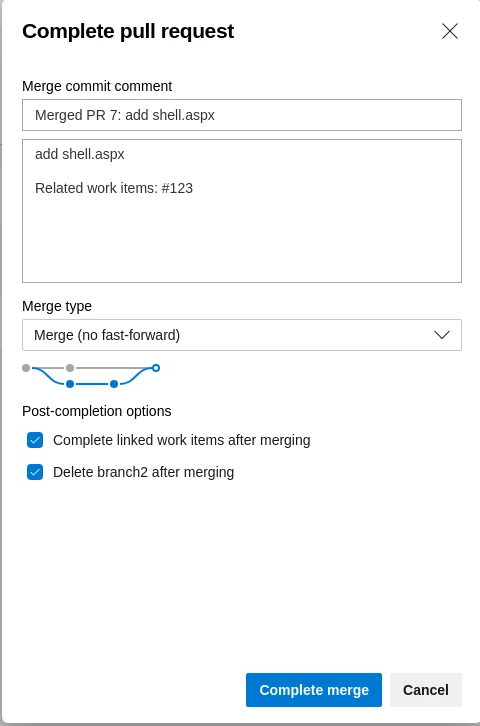Viewport: 480px width, 726px height.
Task: Toggle 'Complete linked work items after merging' checkbox
Action: point(35,440)
